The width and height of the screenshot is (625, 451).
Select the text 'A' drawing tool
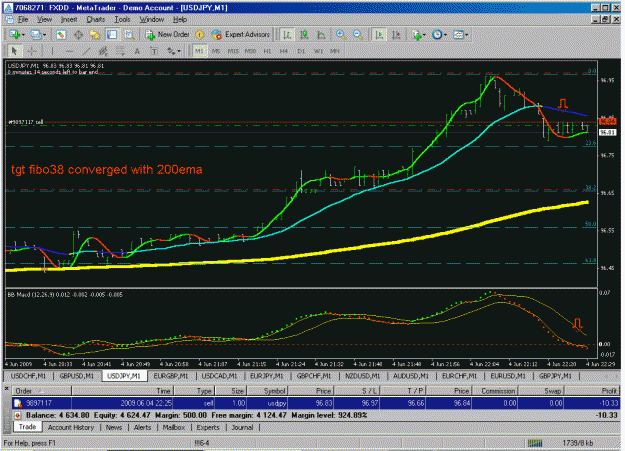[x=137, y=51]
